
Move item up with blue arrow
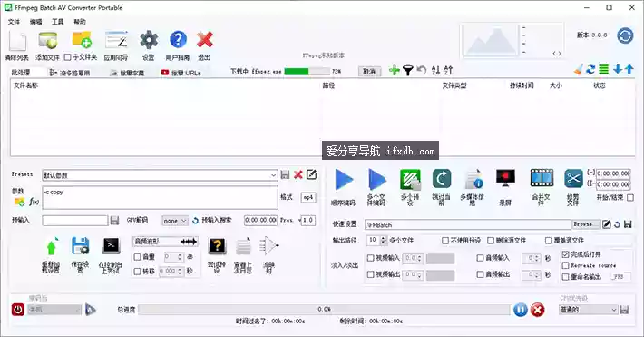click(x=629, y=70)
